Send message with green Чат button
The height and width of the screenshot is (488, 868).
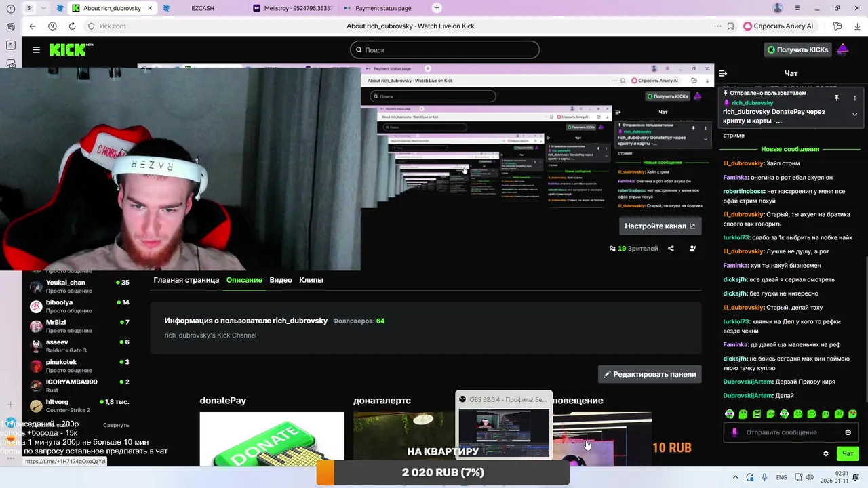point(848,453)
